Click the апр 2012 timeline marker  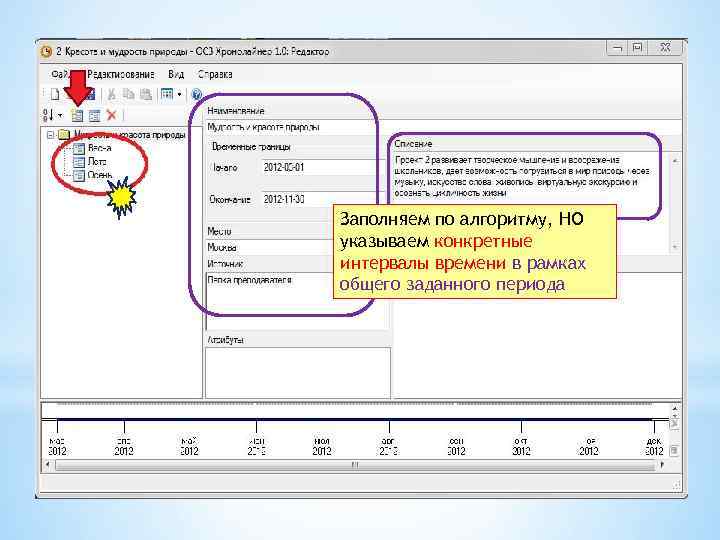[124, 446]
